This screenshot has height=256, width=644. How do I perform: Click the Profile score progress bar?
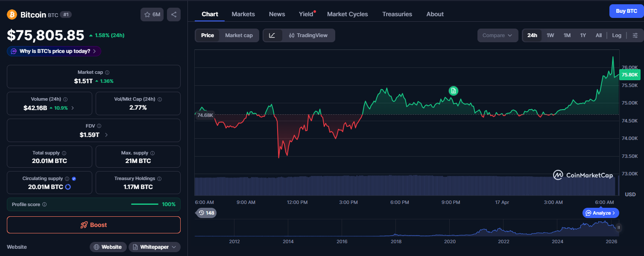click(x=145, y=204)
